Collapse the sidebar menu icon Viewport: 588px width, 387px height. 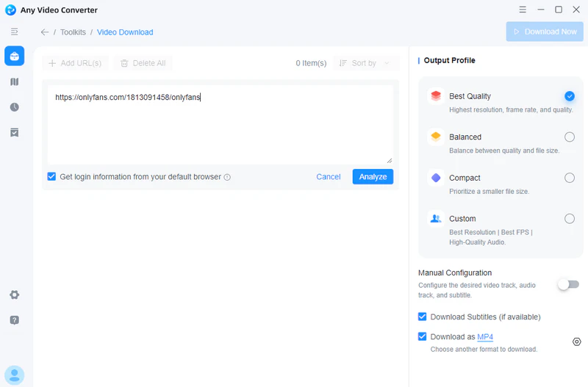click(14, 32)
